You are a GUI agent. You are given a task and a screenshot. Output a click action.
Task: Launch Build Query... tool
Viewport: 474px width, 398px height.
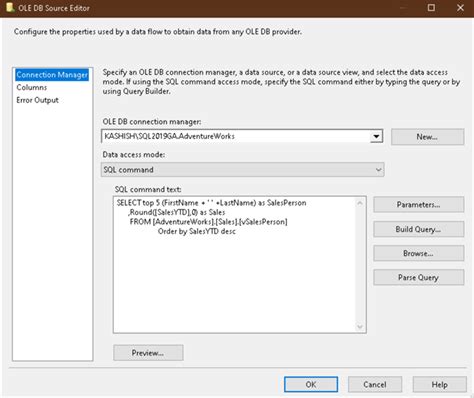tap(418, 229)
